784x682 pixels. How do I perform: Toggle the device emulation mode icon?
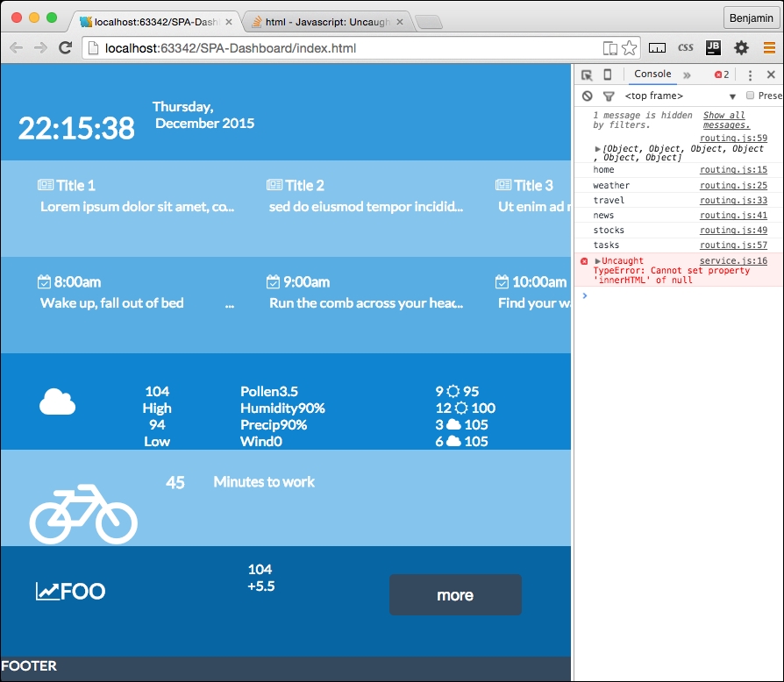(x=607, y=75)
